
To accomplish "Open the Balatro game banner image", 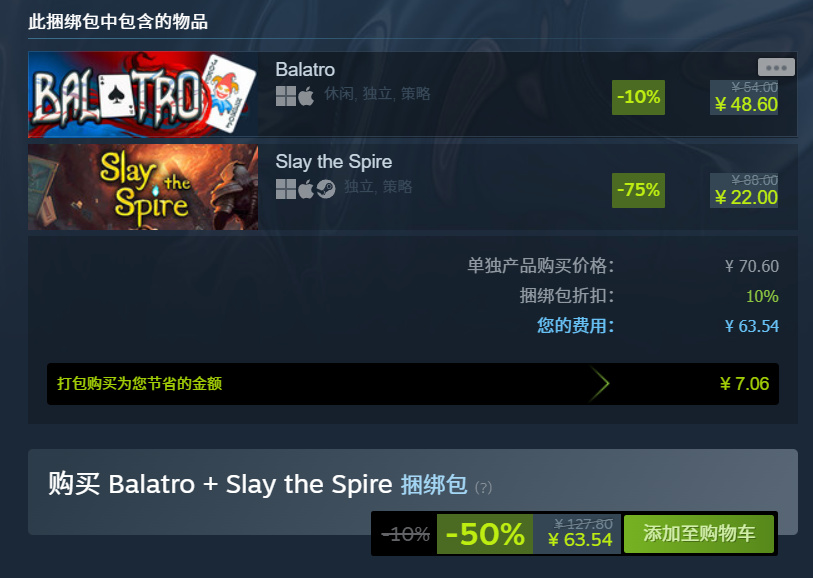I will [x=143, y=94].
